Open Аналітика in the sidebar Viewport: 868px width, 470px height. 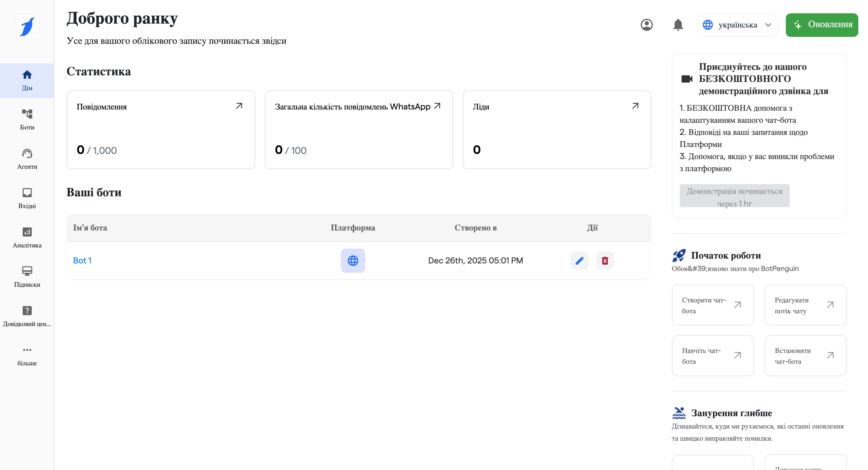(27, 237)
